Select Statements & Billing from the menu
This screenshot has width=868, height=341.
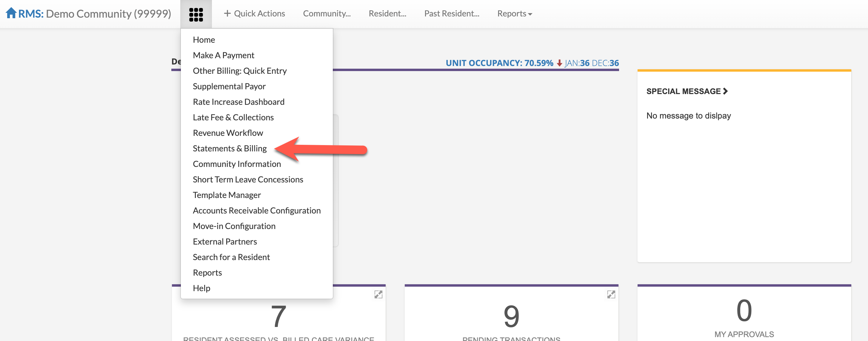(230, 148)
